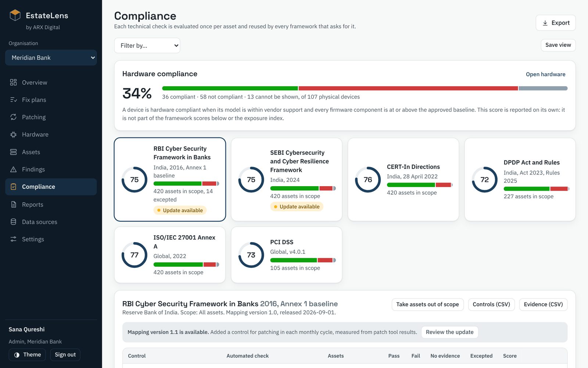Select the Compliance sidebar item
588x368 pixels.
tap(51, 187)
